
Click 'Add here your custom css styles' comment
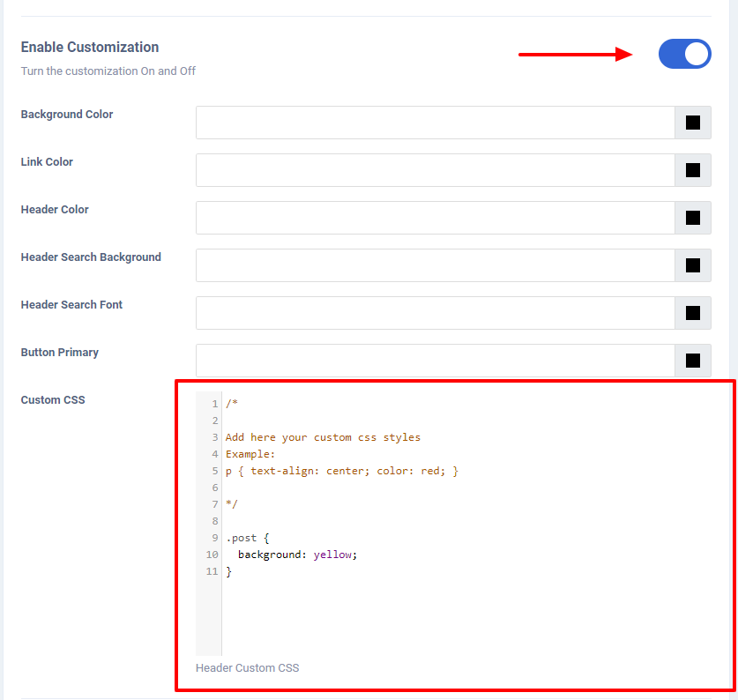[323, 437]
